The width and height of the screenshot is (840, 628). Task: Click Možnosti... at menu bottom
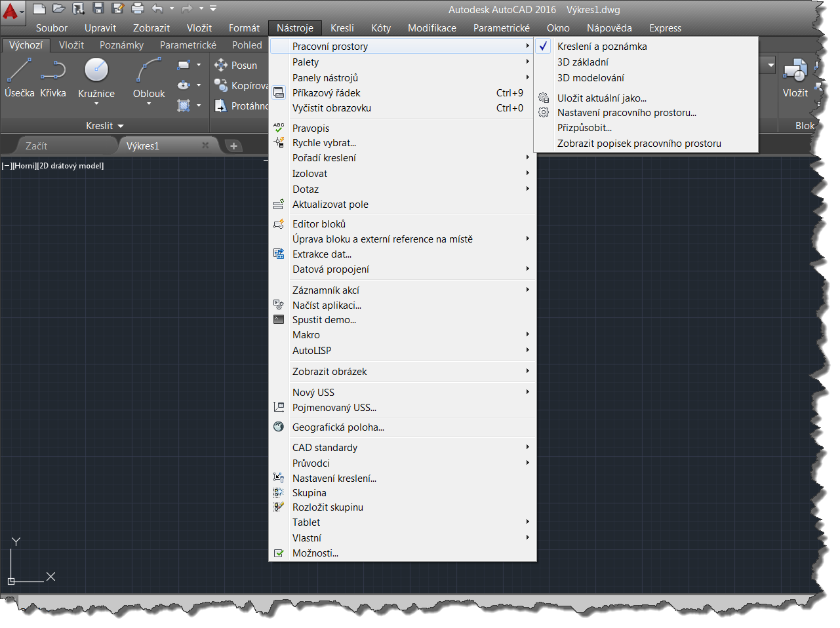pos(315,553)
